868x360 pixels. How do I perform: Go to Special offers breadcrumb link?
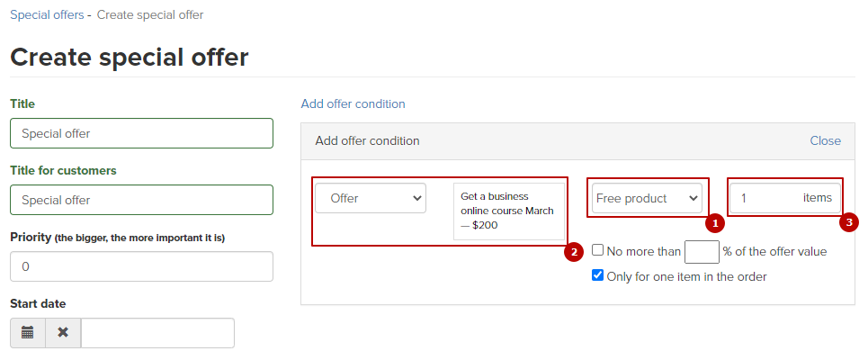click(x=47, y=15)
